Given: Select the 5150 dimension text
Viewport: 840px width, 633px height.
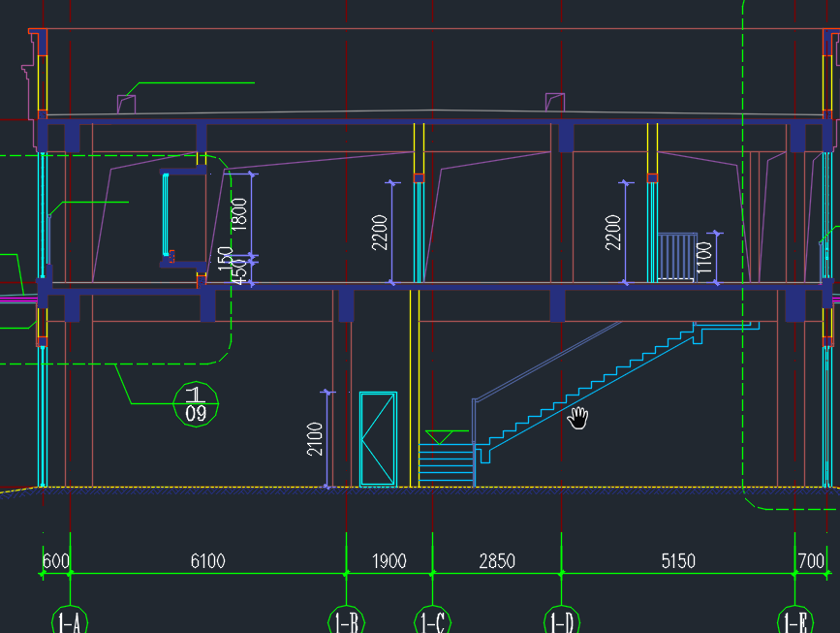Looking at the screenshot, I should pos(678,561).
